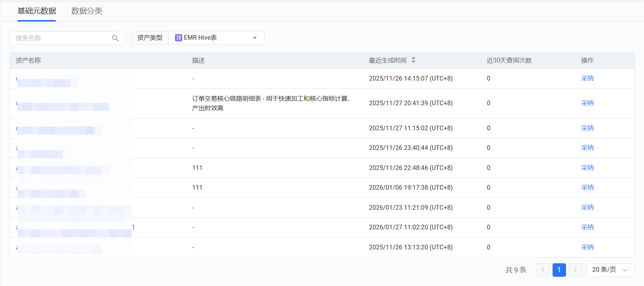Switch to the 数据分类 tab
Screen dimensions: 644x286
pyautogui.click(x=87, y=11)
